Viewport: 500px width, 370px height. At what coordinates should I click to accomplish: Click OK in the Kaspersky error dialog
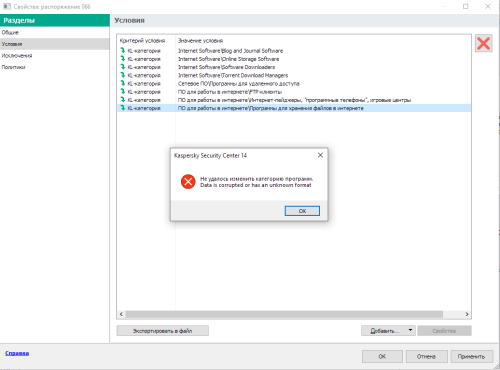pyautogui.click(x=302, y=211)
